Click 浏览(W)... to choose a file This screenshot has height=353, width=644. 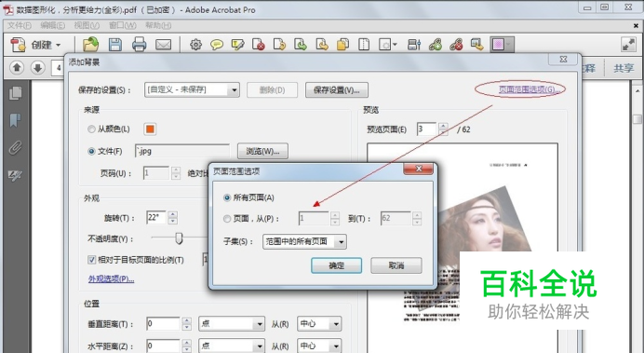(x=262, y=151)
